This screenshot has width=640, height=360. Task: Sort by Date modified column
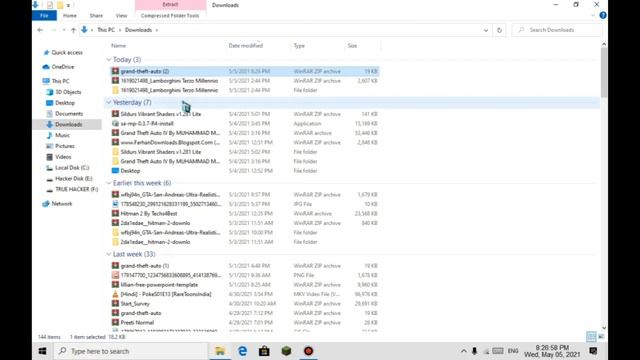tap(246, 46)
